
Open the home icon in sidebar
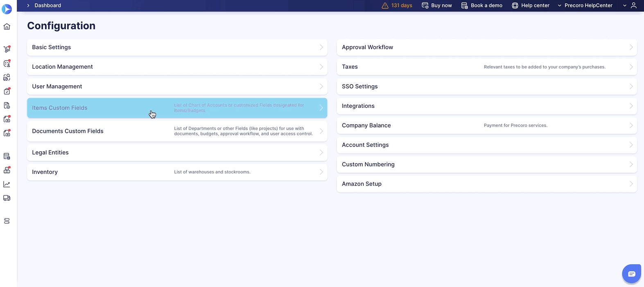tap(7, 27)
